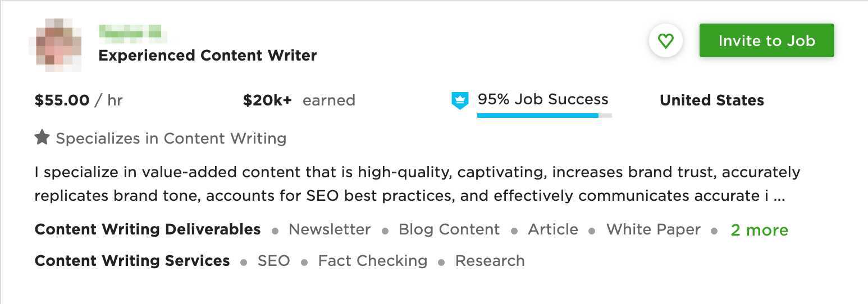The image size is (868, 304).
Task: Click the United States location label
Action: tap(712, 100)
